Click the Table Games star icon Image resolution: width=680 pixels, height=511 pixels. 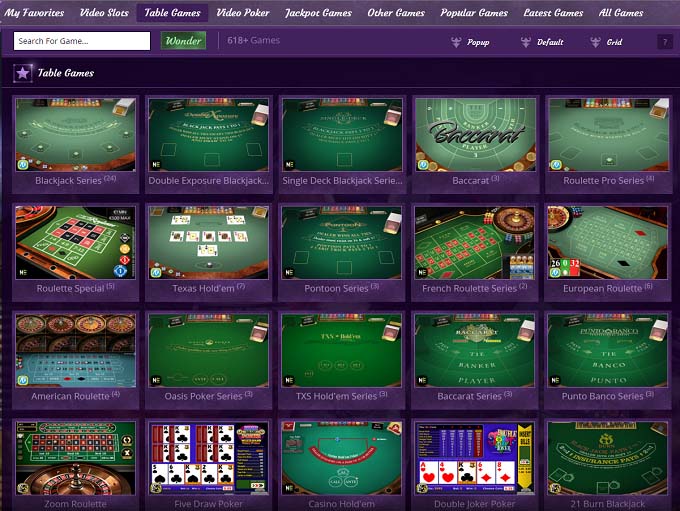point(23,73)
